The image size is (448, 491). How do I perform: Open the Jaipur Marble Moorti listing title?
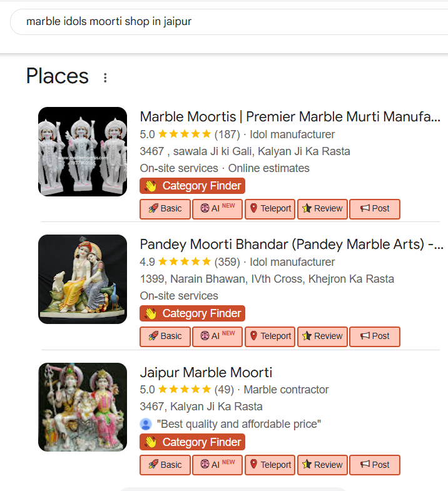(206, 373)
